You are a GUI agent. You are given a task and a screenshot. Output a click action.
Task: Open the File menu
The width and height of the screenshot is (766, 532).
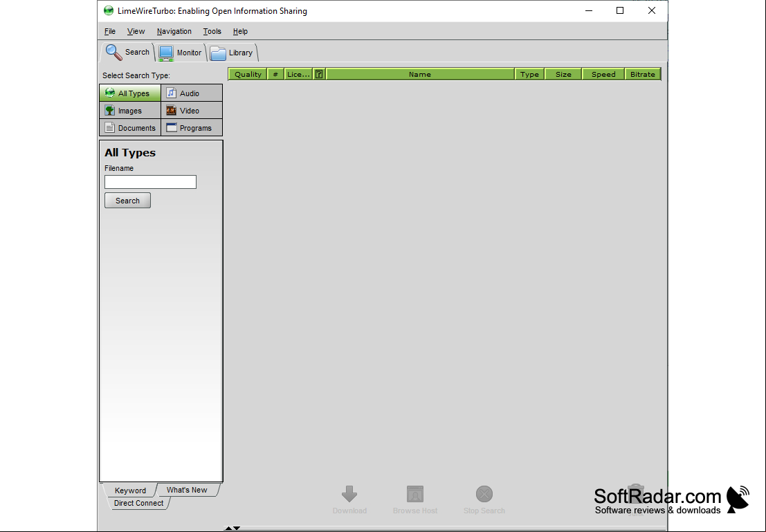click(110, 31)
